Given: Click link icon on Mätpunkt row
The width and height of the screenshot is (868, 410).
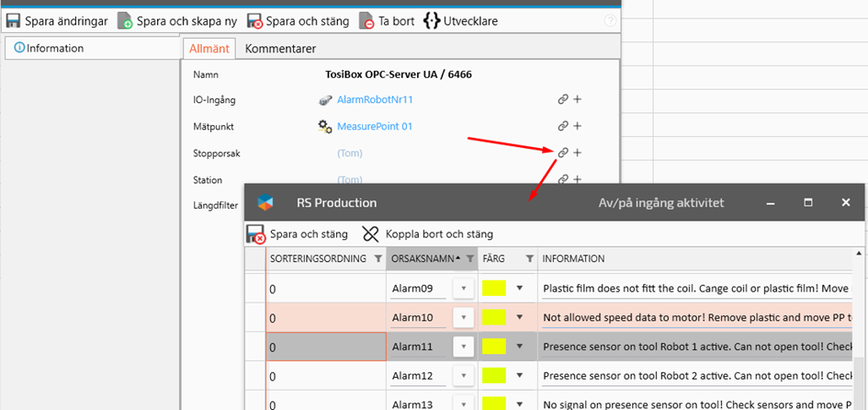Looking at the screenshot, I should tap(562, 126).
